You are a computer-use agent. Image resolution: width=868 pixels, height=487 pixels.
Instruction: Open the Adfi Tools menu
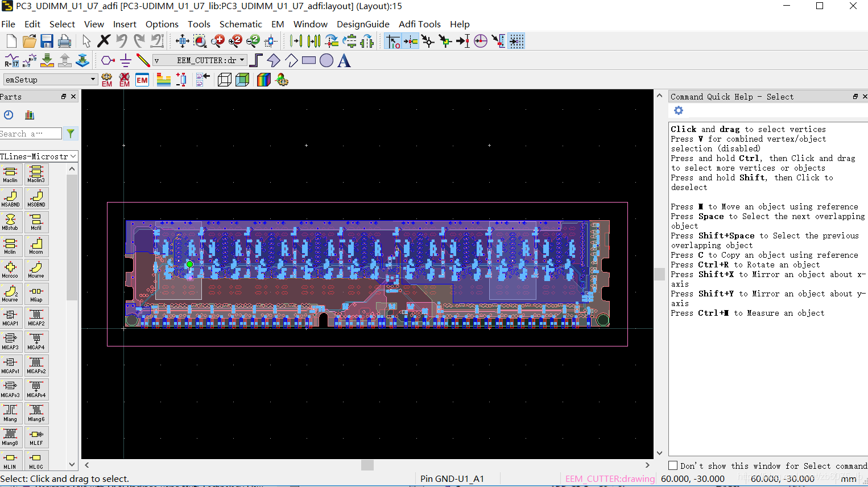[x=420, y=24]
